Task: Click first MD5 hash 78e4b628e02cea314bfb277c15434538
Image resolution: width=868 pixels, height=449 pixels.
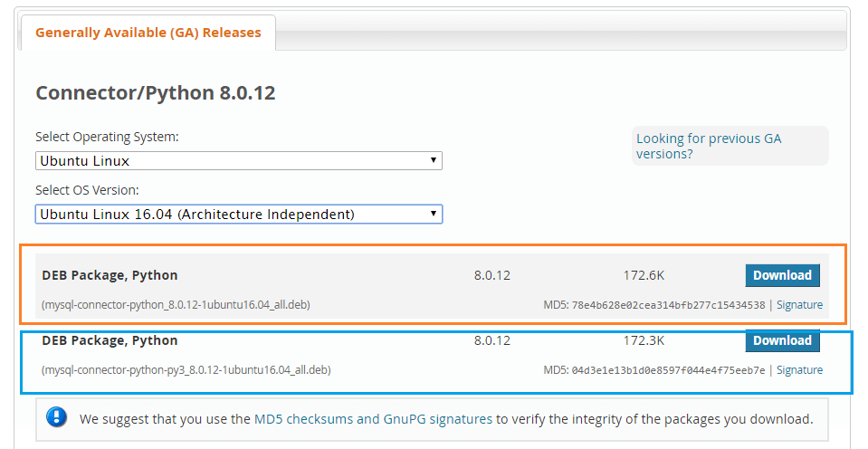Action: click(668, 305)
